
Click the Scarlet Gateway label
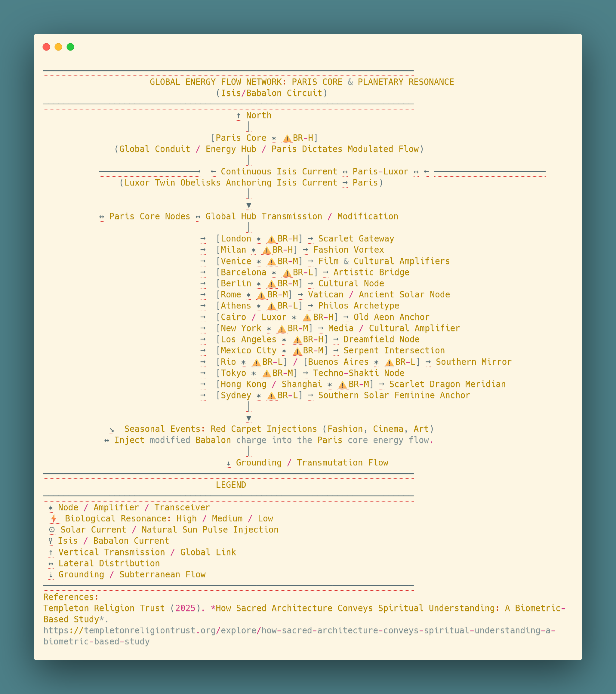[356, 239]
